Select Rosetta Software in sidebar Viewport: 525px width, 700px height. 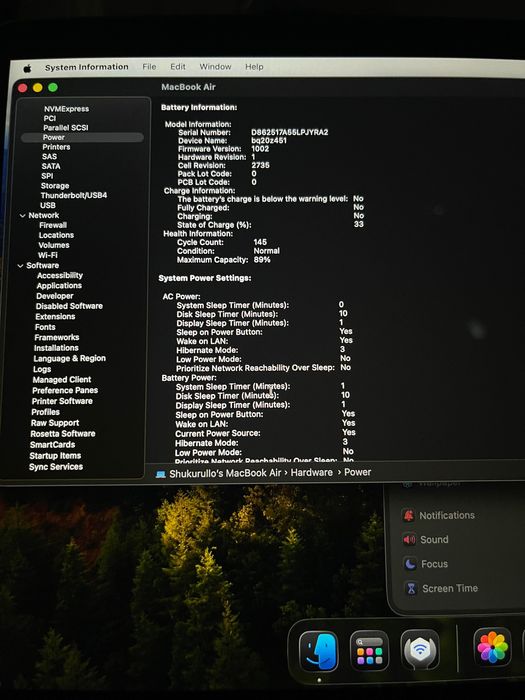coord(62,434)
